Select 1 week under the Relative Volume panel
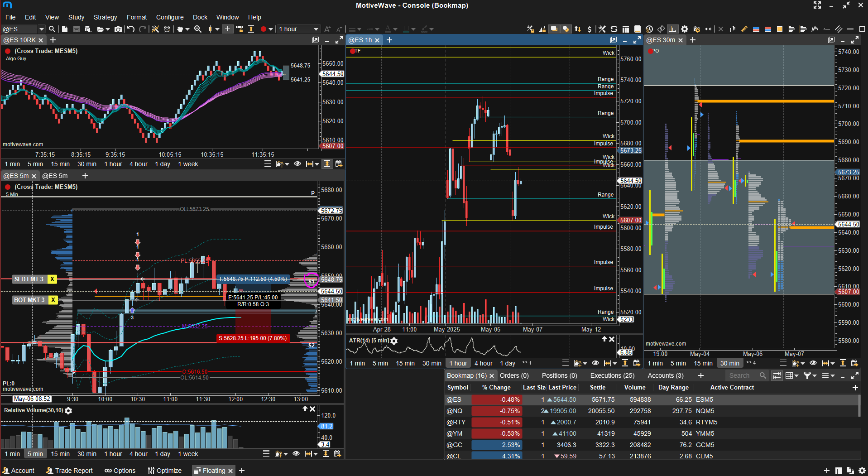This screenshot has height=476, width=868. (x=188, y=454)
